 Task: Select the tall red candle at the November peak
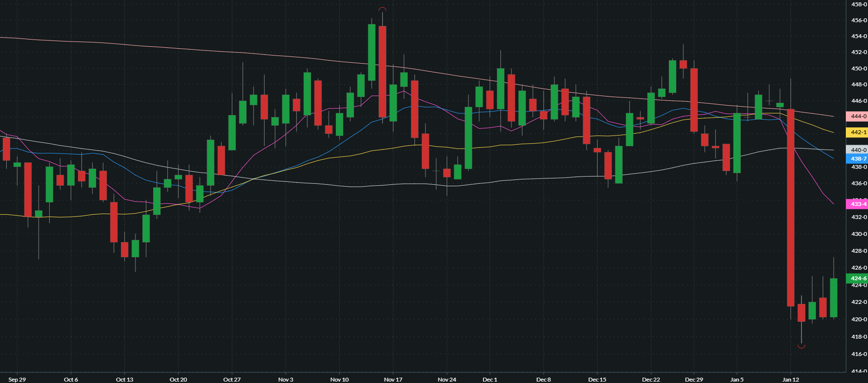(382, 71)
